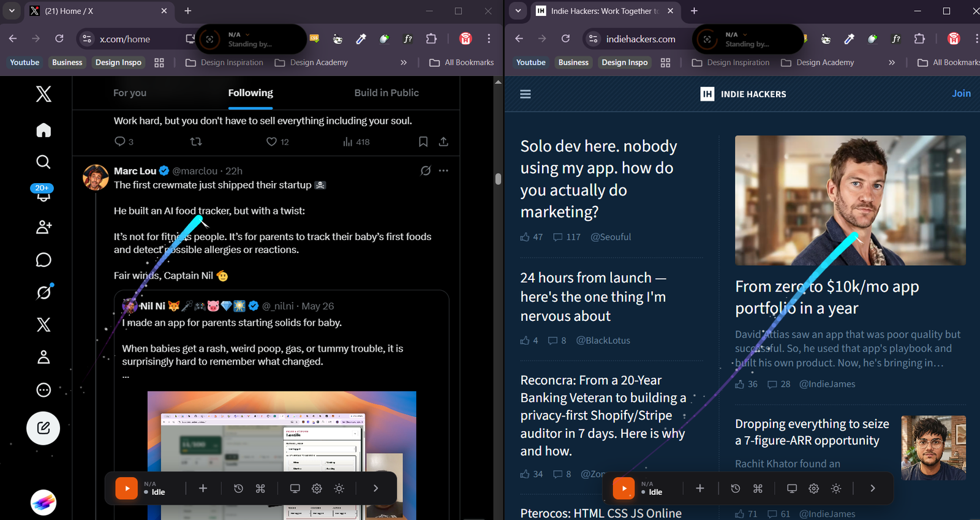Click orange play button in X window toolbar
The height and width of the screenshot is (520, 980).
point(126,488)
